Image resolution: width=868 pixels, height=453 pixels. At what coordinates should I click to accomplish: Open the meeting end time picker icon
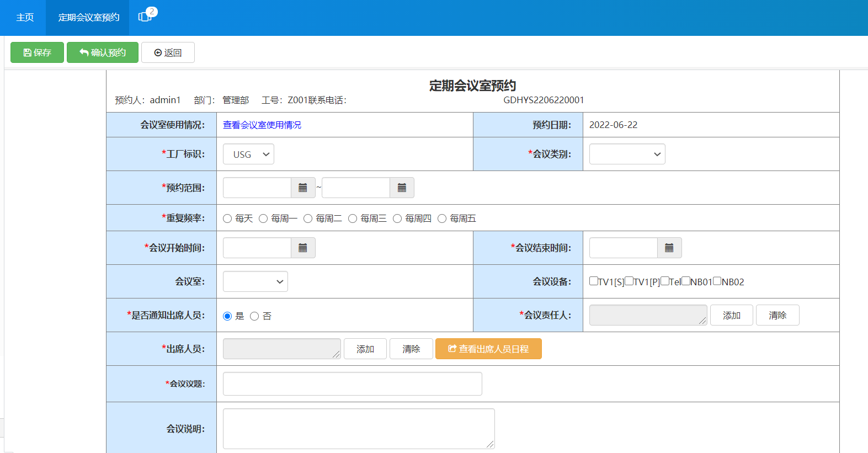tap(669, 248)
